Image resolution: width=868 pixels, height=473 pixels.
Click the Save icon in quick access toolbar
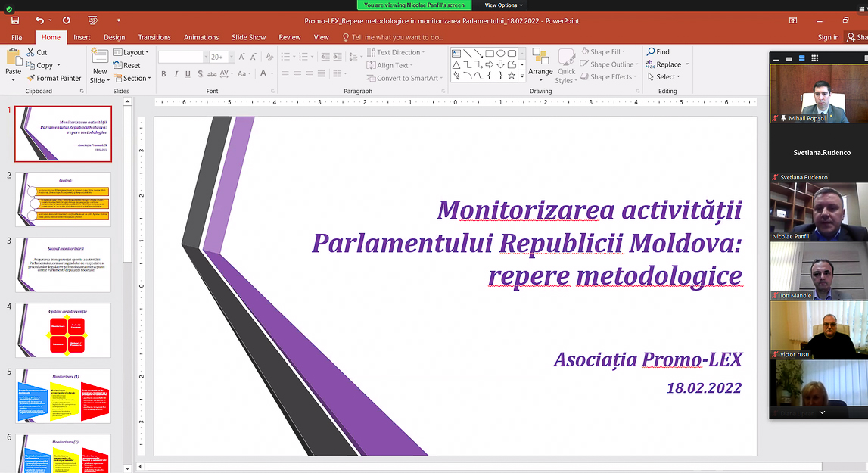point(16,20)
